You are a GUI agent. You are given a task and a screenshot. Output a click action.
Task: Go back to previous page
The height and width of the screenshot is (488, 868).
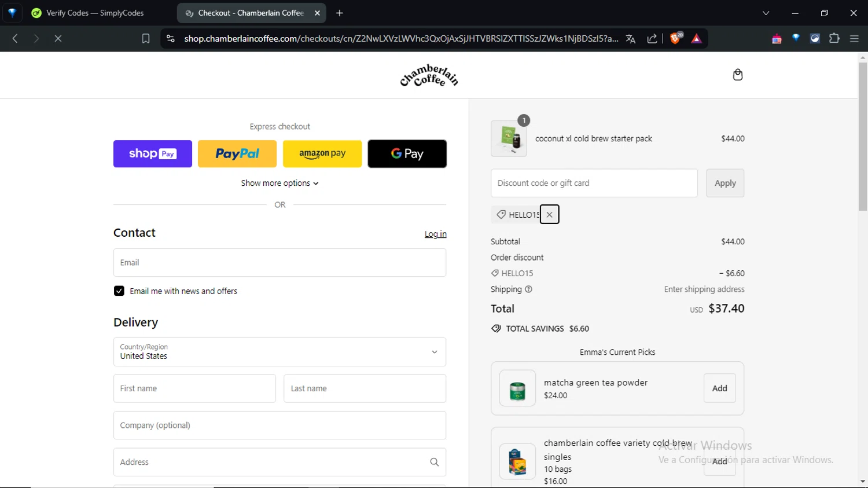pyautogui.click(x=15, y=39)
